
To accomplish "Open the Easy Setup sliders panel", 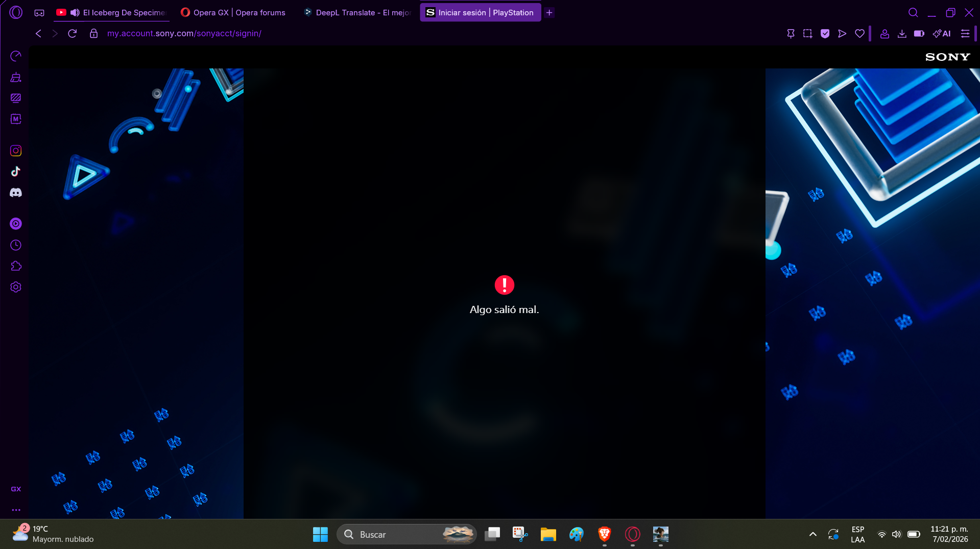I will 965,33.
